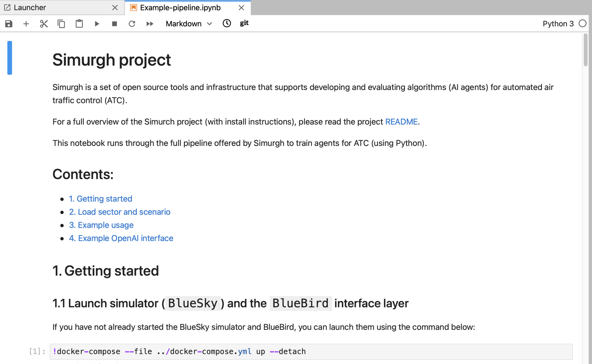The height and width of the screenshot is (364, 592).
Task: Close the Launcher tab
Action: pos(115,8)
